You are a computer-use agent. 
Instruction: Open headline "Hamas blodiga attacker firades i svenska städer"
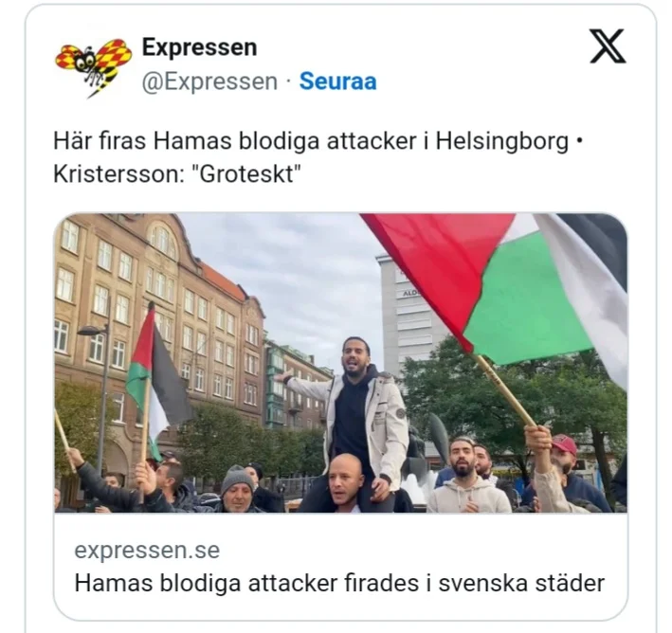pos(339,583)
